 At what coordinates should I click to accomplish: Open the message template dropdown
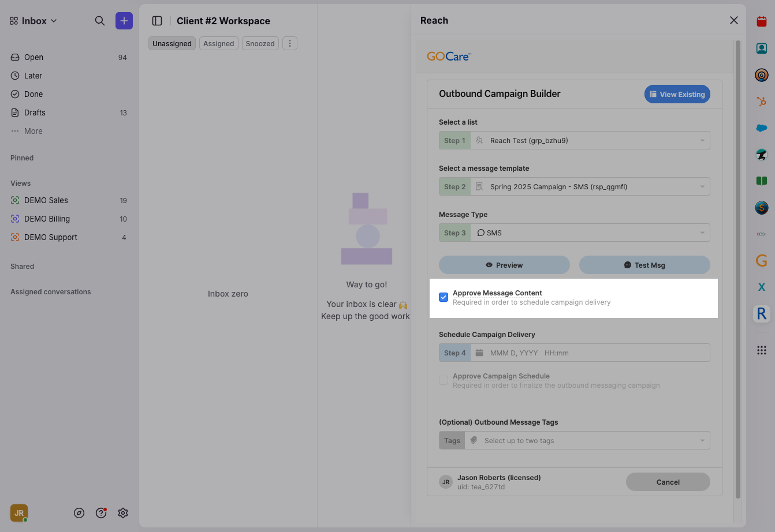[x=590, y=187]
